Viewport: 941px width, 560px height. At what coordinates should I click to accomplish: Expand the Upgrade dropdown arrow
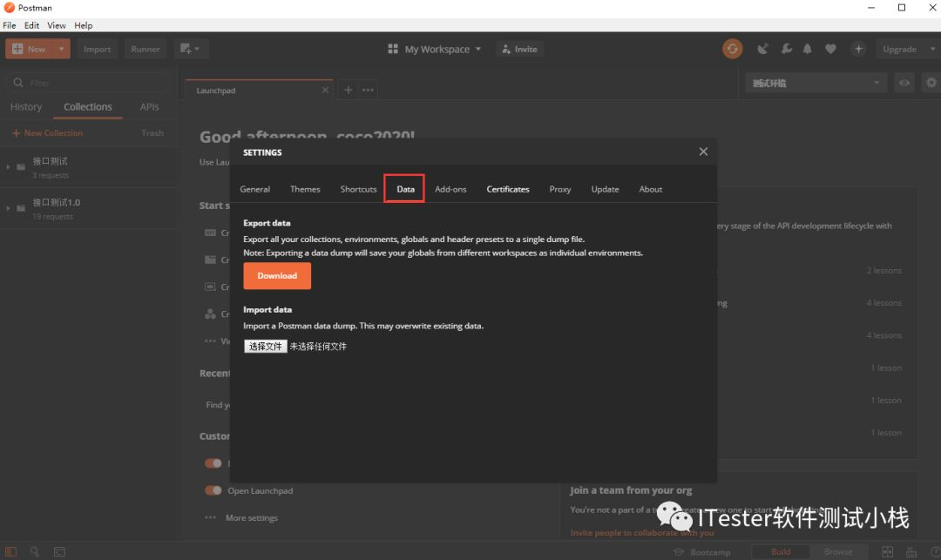(932, 49)
